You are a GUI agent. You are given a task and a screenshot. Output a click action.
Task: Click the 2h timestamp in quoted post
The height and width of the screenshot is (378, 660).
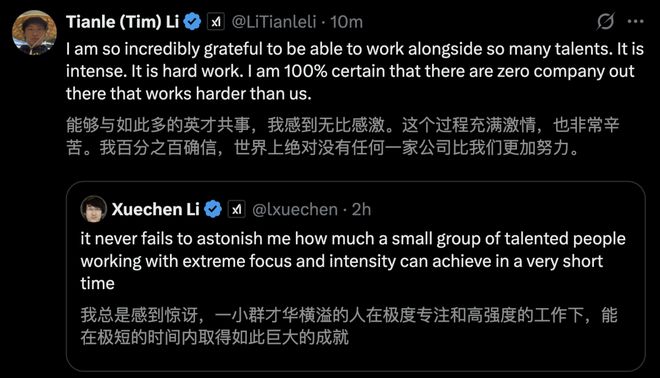coord(361,209)
